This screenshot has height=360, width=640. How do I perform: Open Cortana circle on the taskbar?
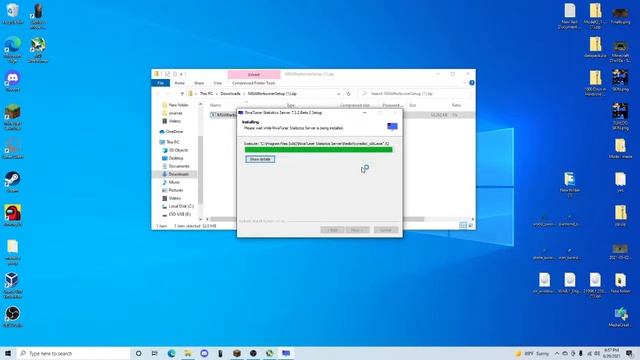pos(138,353)
